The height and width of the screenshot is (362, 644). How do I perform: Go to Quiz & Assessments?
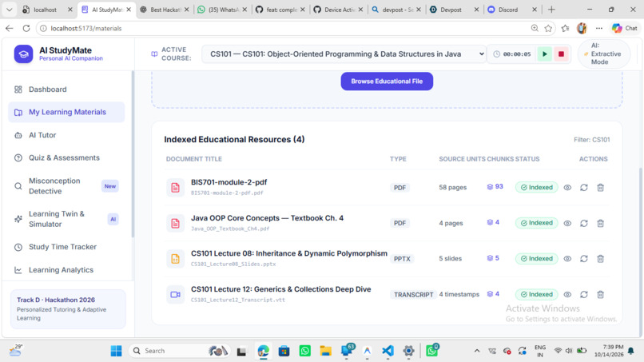coord(66,157)
